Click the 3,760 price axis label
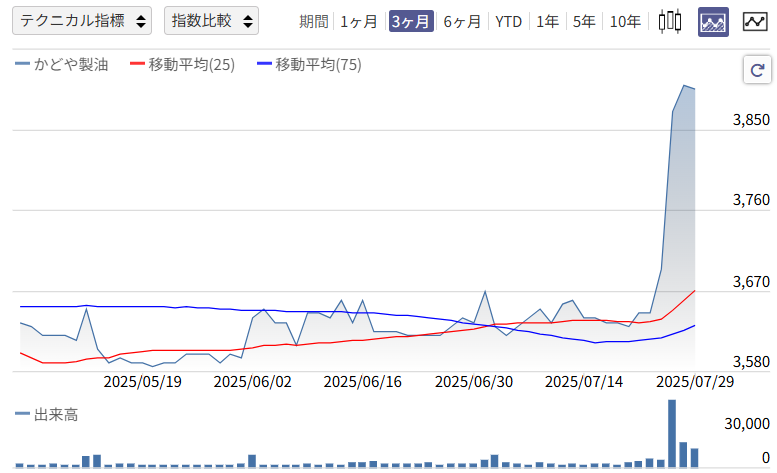This screenshot has height=473, width=777. 751,200
